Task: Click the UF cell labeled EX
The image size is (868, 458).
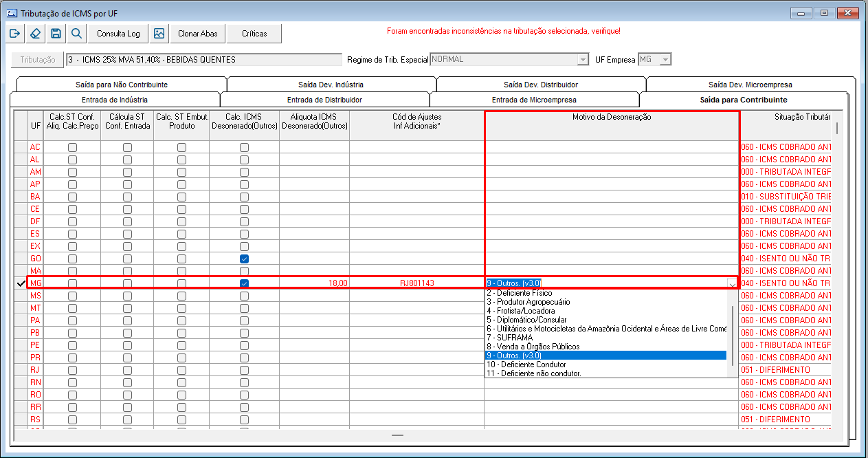Action: tap(36, 246)
